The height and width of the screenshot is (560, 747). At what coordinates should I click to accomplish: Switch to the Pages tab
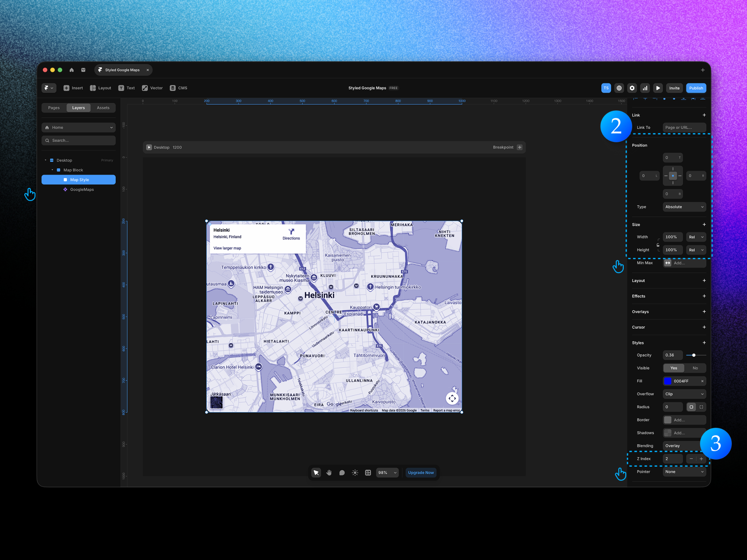pyautogui.click(x=53, y=108)
